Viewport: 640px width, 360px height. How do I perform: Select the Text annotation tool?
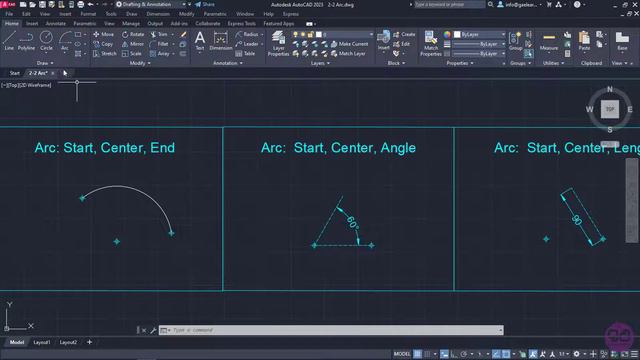[x=200, y=41]
